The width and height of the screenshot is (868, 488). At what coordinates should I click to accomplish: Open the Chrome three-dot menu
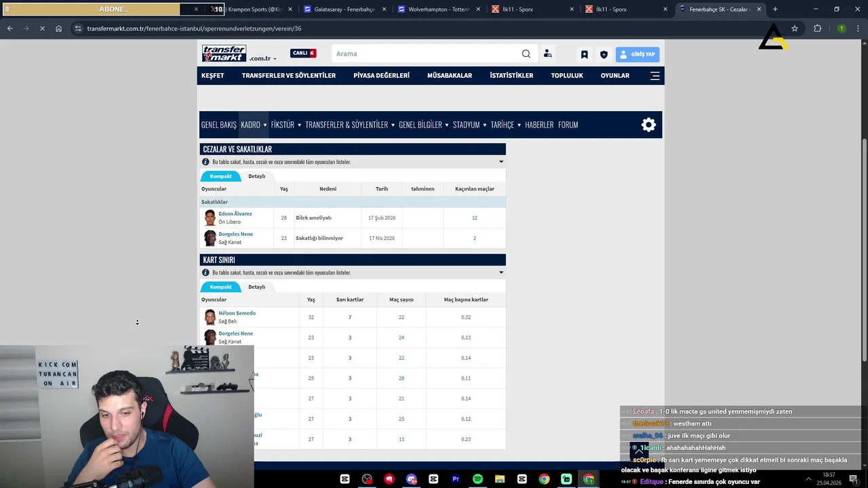[x=859, y=28]
